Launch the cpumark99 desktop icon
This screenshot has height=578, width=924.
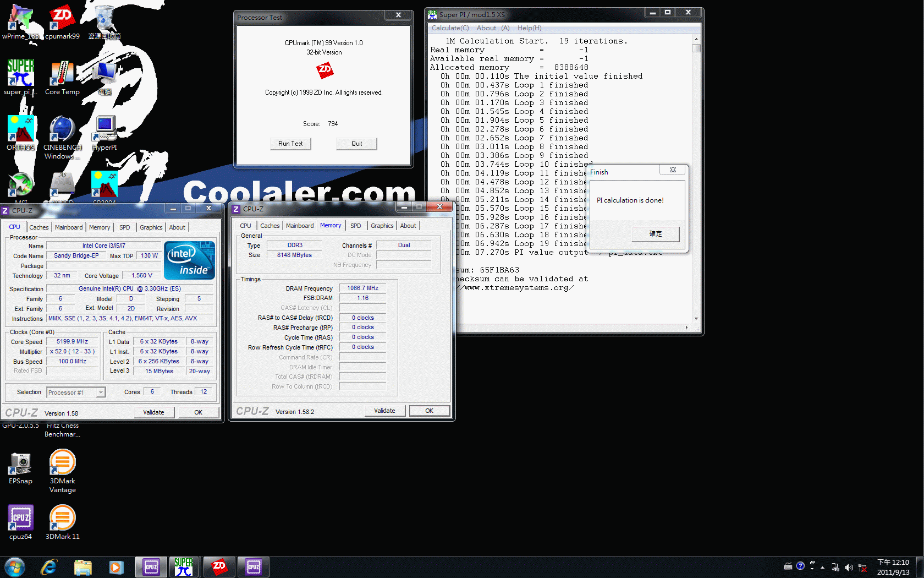(x=62, y=22)
